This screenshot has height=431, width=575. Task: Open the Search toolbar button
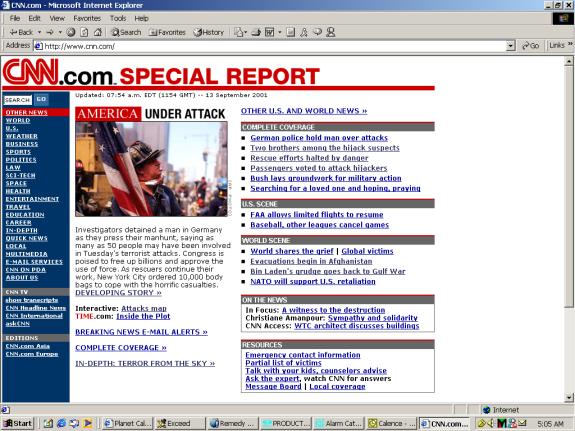click(126, 32)
